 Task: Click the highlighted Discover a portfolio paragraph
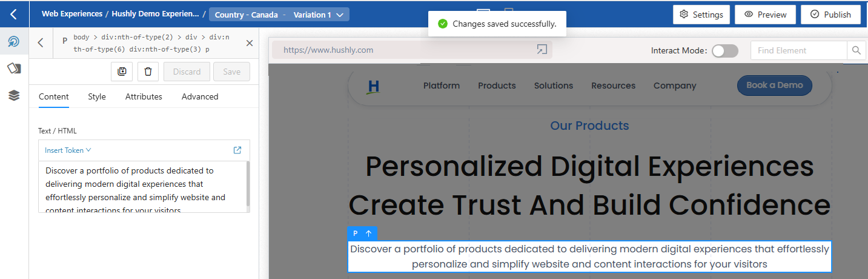(589, 256)
